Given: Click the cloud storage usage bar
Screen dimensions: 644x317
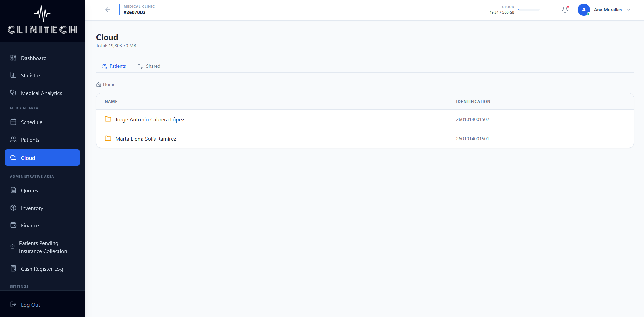Looking at the screenshot, I should coord(529,10).
